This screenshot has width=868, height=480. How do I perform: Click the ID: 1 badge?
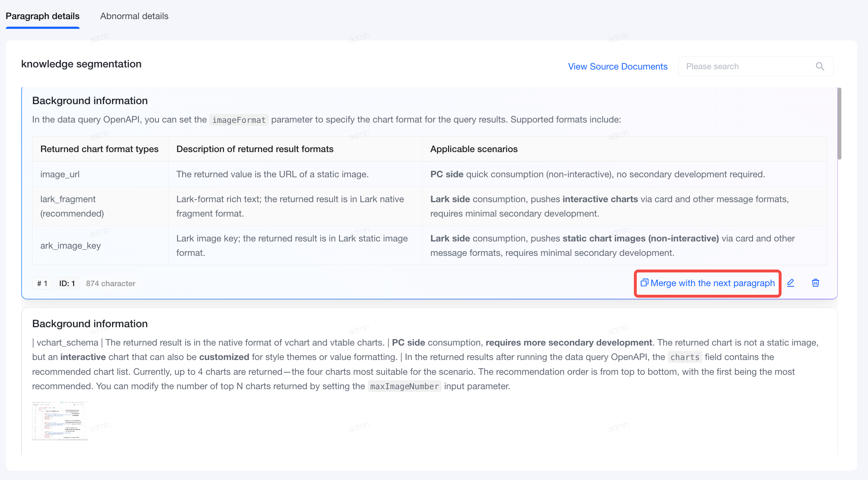click(x=67, y=284)
